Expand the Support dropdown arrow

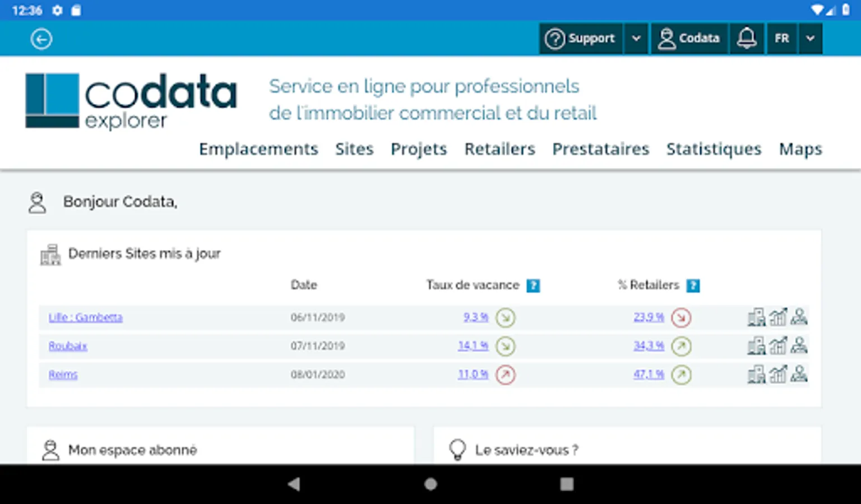pyautogui.click(x=636, y=38)
